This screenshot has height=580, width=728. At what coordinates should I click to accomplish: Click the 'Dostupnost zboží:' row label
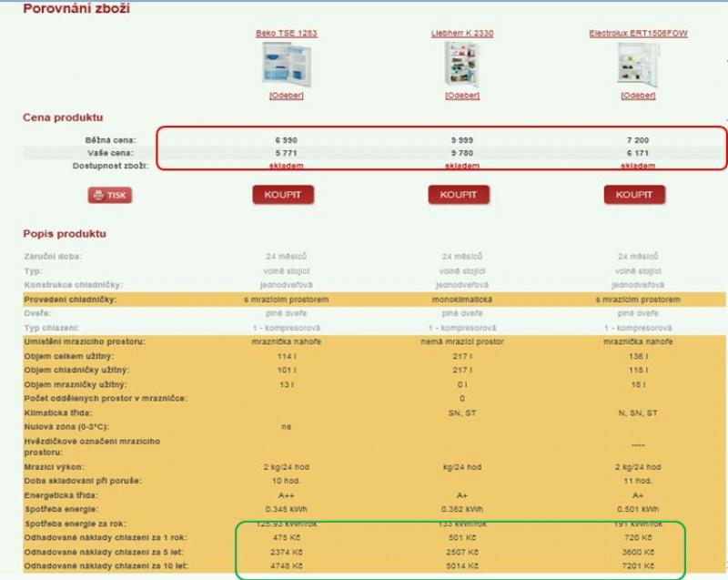coord(110,166)
